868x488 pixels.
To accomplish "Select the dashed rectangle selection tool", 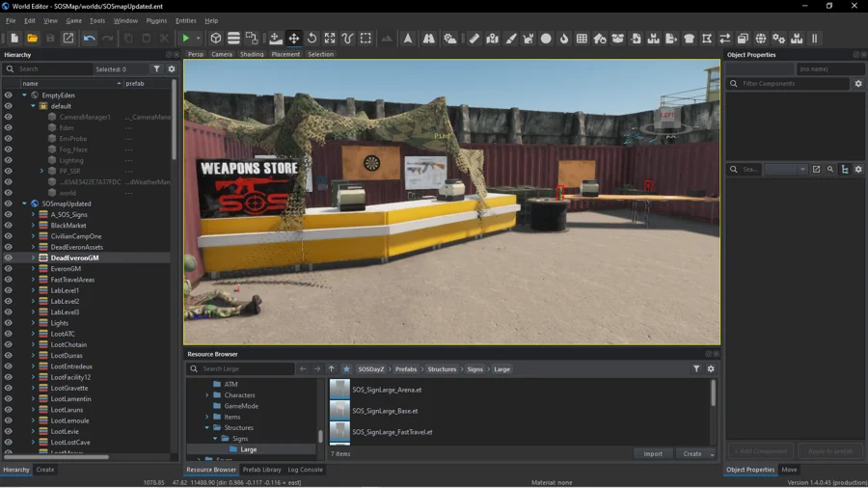I will point(366,39).
